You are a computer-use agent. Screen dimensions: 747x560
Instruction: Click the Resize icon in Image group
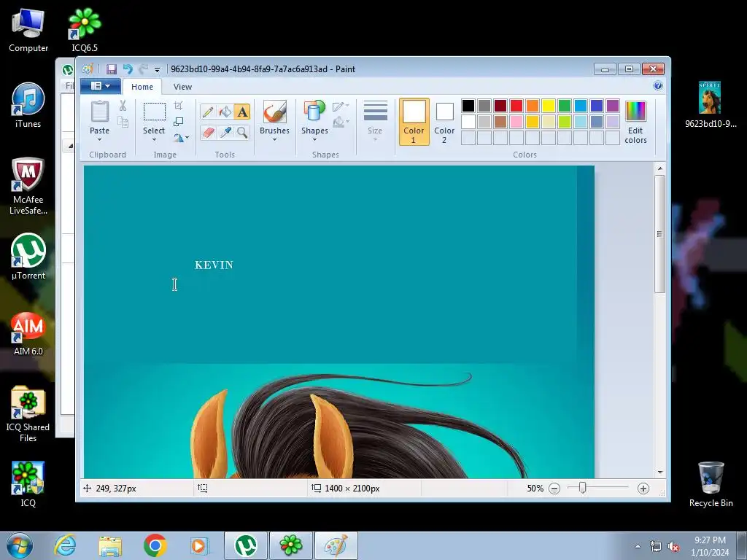click(x=179, y=122)
